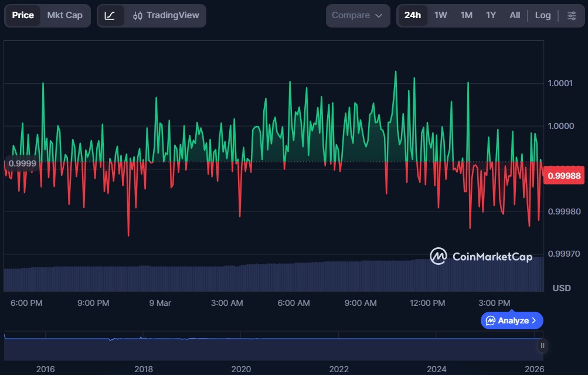The height and width of the screenshot is (375, 588).
Task: Click the 0.9999 baseline price label
Action: click(x=22, y=163)
